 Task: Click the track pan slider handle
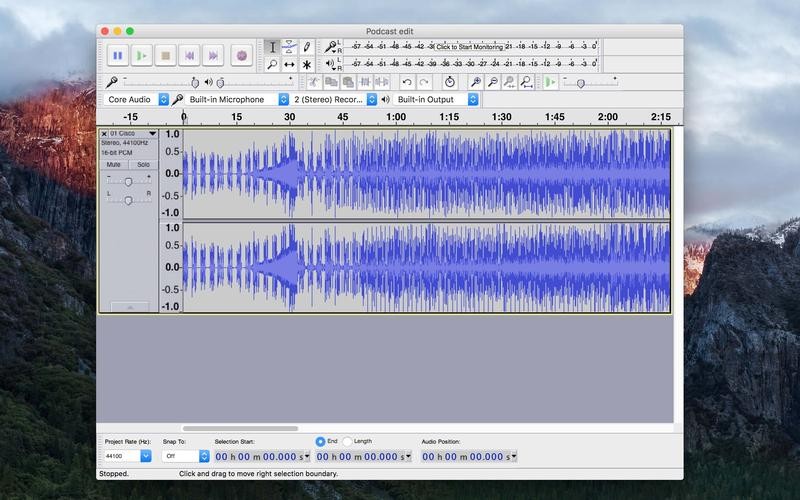pos(128,200)
